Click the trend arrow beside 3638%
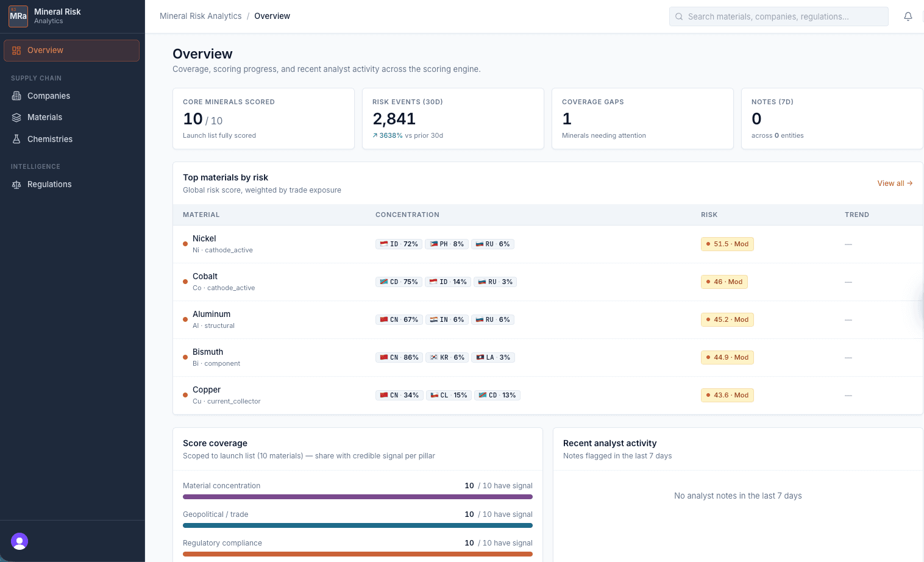924x562 pixels. pyautogui.click(x=375, y=135)
